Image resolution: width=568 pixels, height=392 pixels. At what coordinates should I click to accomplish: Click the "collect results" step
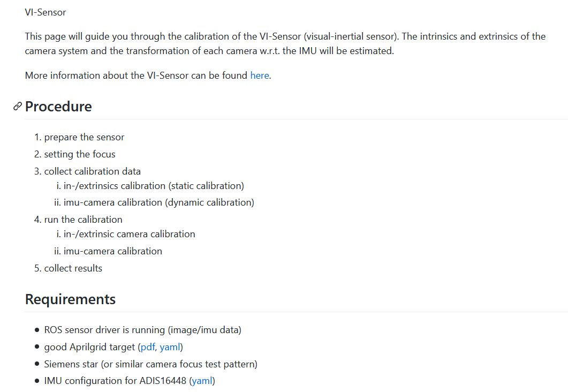tap(73, 268)
